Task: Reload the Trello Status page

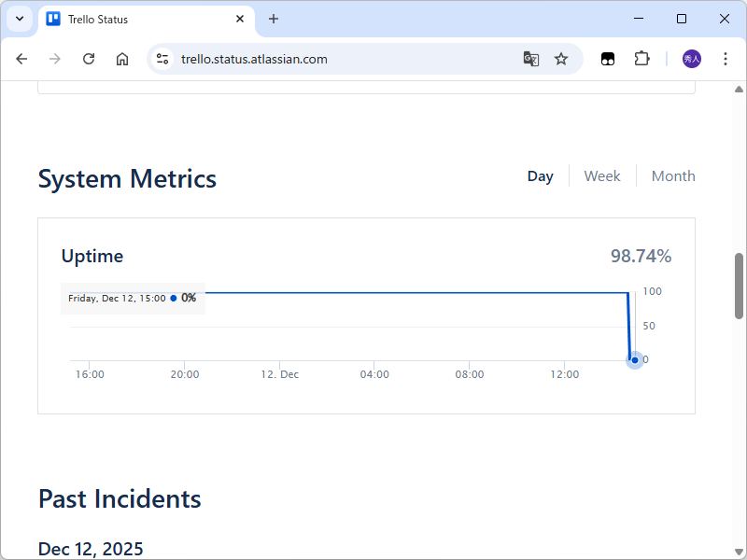Action: (x=89, y=59)
